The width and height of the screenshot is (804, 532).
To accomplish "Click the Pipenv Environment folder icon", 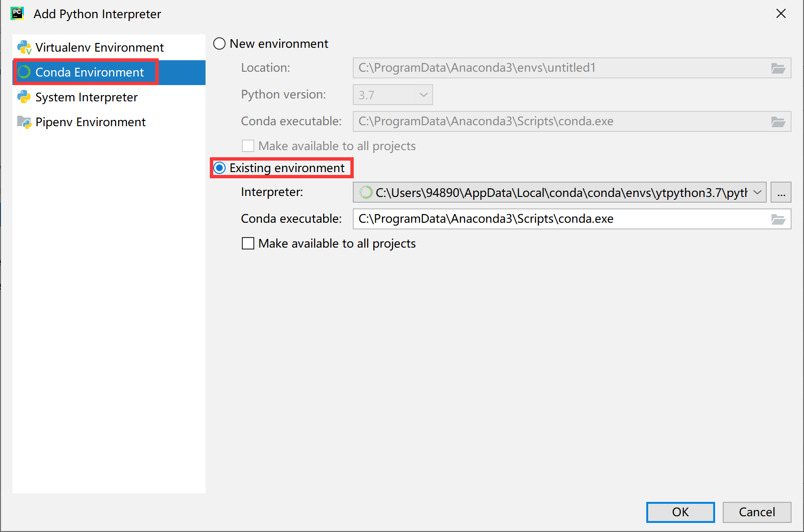I will [24, 122].
